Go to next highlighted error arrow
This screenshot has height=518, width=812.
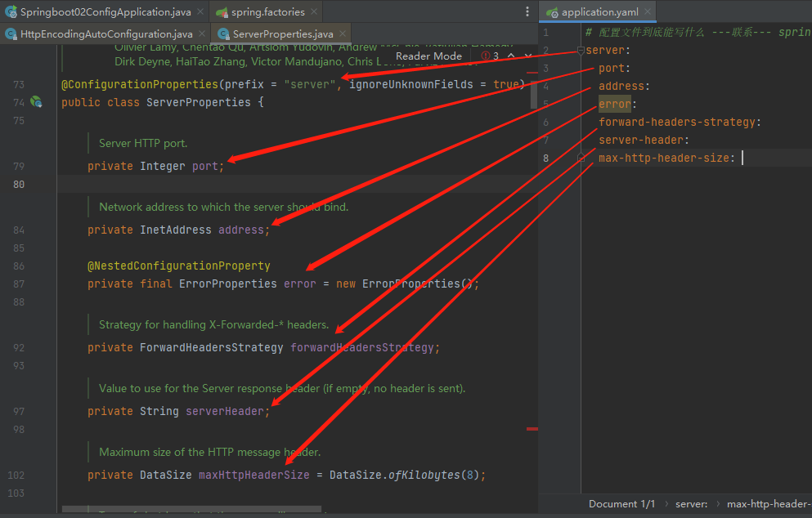(x=527, y=56)
